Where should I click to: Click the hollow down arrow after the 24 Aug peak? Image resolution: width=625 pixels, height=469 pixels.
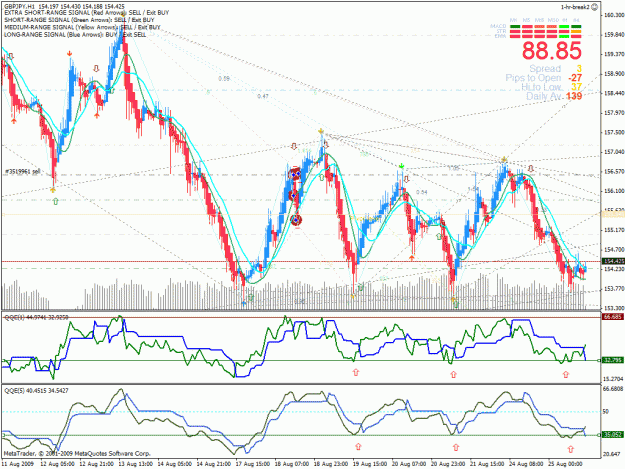[531, 169]
